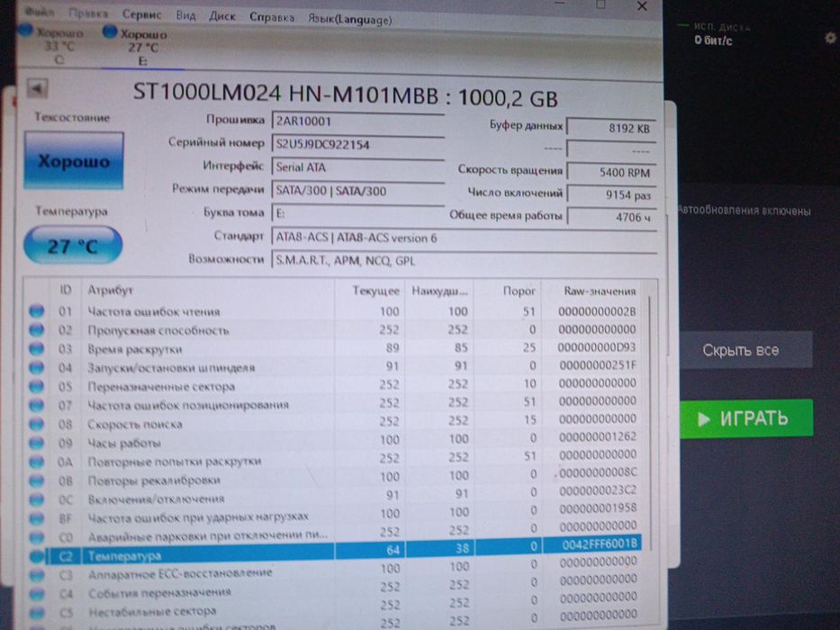Click the Raw-значения column header
This screenshot has width=840, height=630.
[600, 291]
